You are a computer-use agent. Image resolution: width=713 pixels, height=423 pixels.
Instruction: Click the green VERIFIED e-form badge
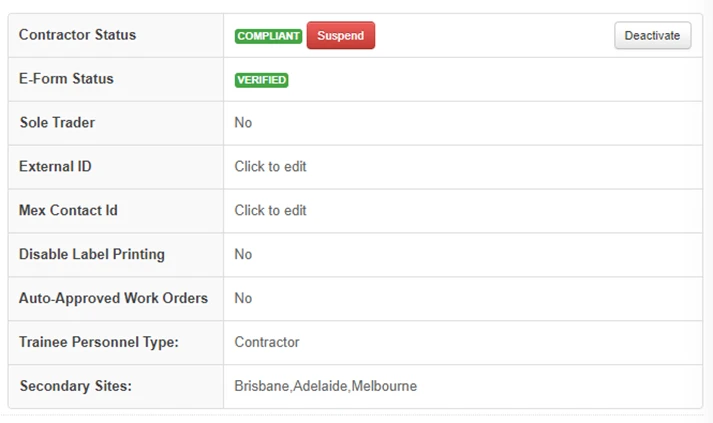[261, 80]
